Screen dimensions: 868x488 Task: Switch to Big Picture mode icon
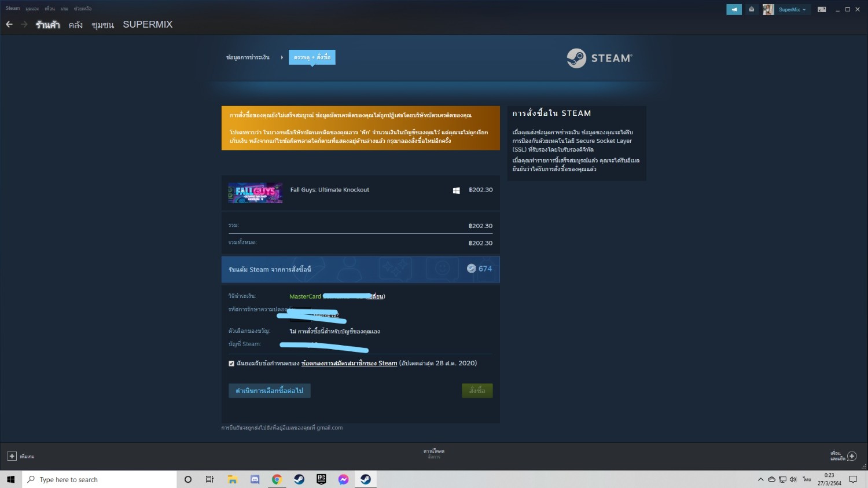pyautogui.click(x=822, y=9)
